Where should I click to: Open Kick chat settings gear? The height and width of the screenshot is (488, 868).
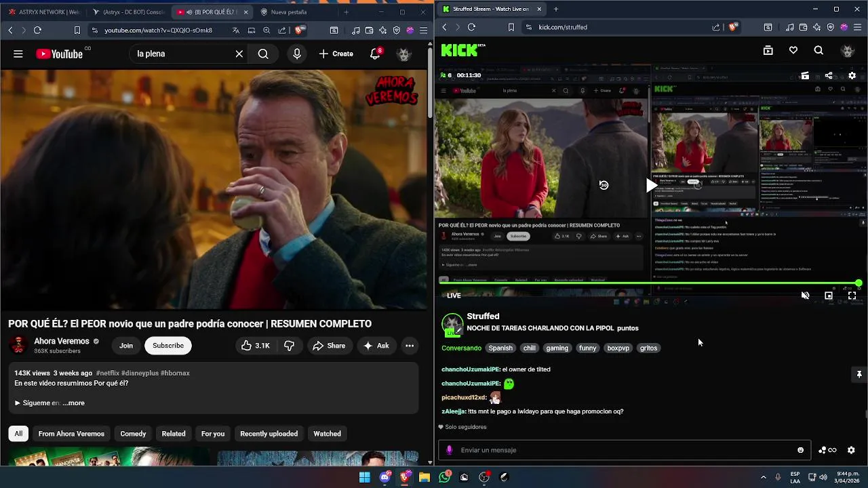point(851,450)
